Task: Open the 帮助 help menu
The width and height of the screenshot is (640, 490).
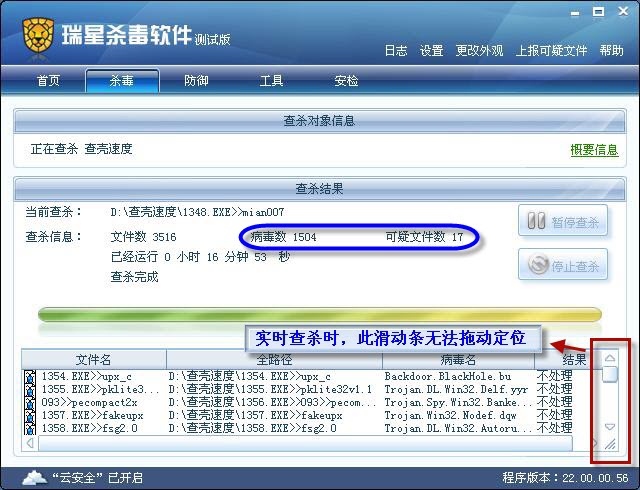Action: (x=611, y=51)
